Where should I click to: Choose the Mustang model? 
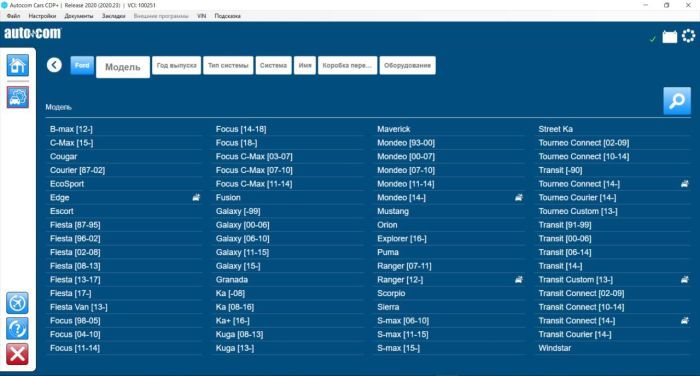coord(393,211)
